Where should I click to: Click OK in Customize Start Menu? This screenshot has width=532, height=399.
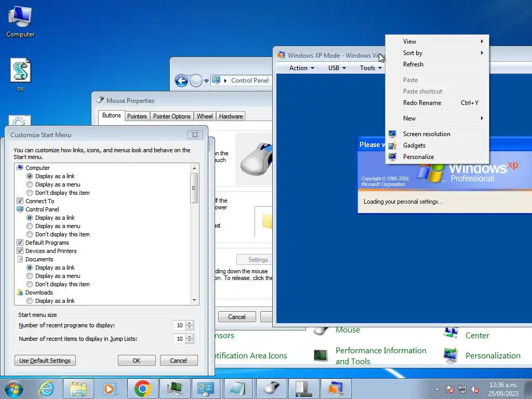pos(137,361)
